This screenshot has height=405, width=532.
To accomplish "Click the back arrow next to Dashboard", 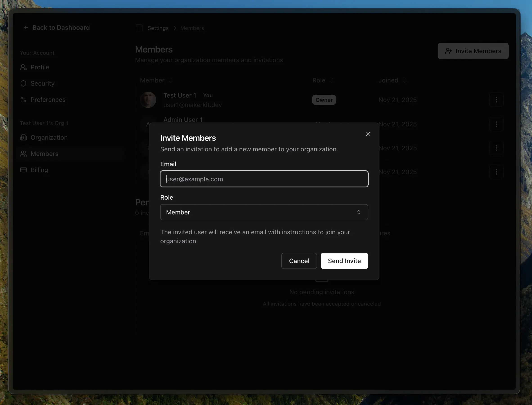I will (26, 27).
